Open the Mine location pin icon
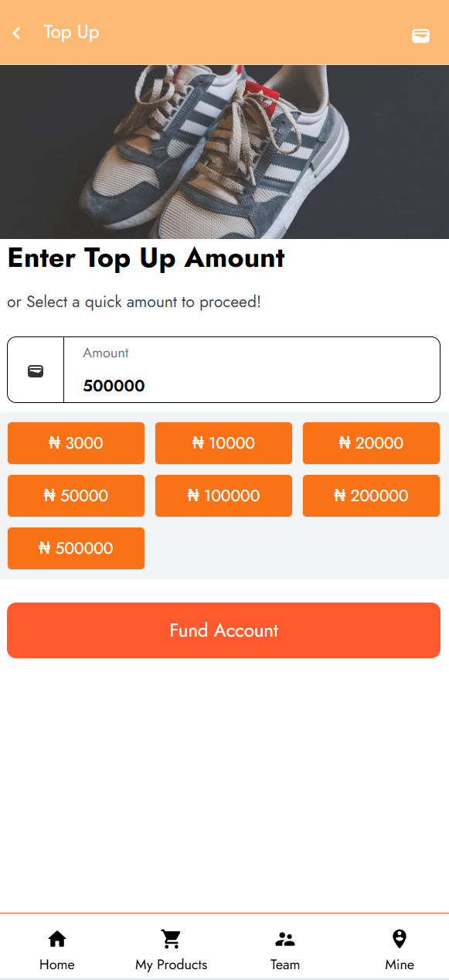449x980 pixels. tap(400, 939)
